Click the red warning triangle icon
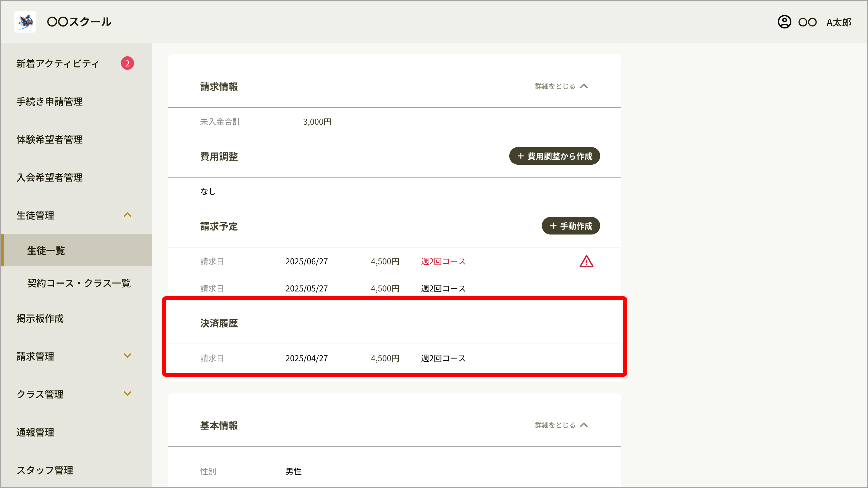Viewport: 868px width, 488px height. coord(586,261)
